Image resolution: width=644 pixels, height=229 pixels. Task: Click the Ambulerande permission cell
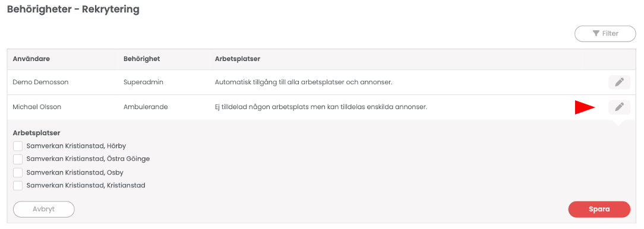pyautogui.click(x=146, y=107)
